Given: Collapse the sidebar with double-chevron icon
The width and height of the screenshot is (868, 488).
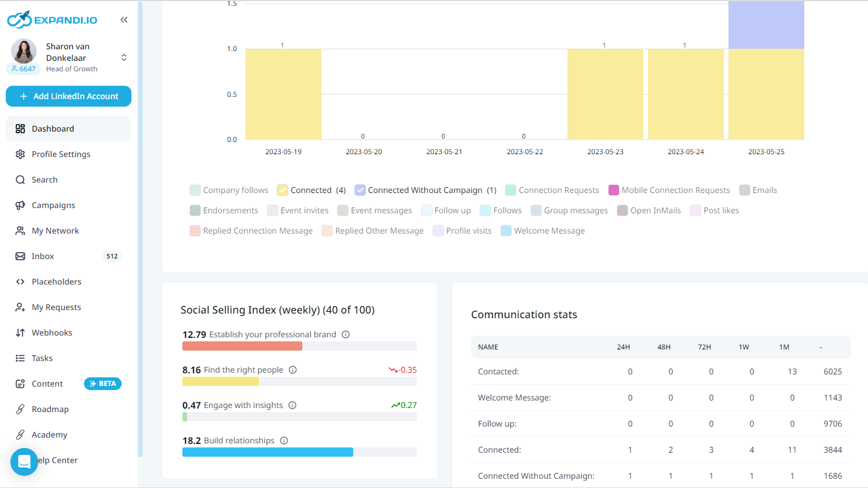Looking at the screenshot, I should click(x=124, y=20).
